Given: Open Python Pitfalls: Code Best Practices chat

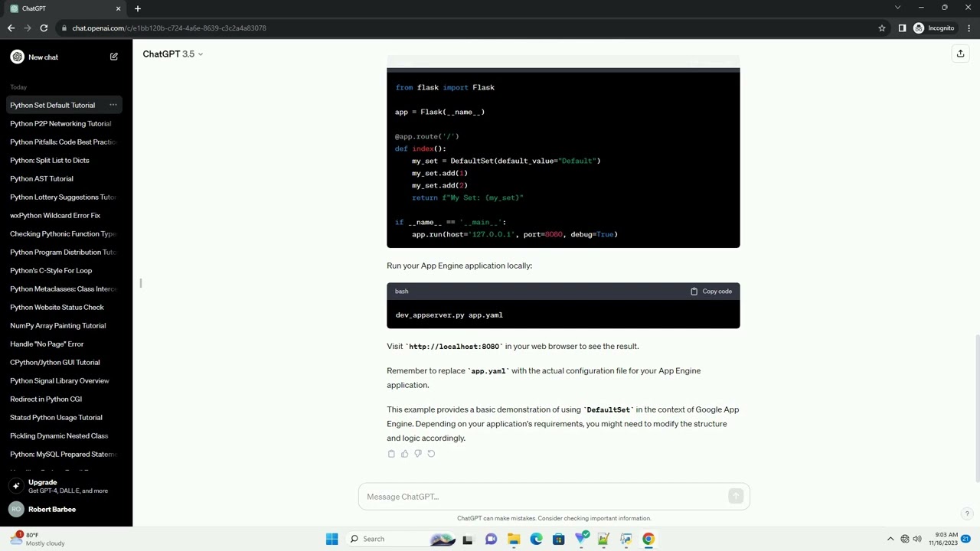Looking at the screenshot, I should tap(63, 142).
